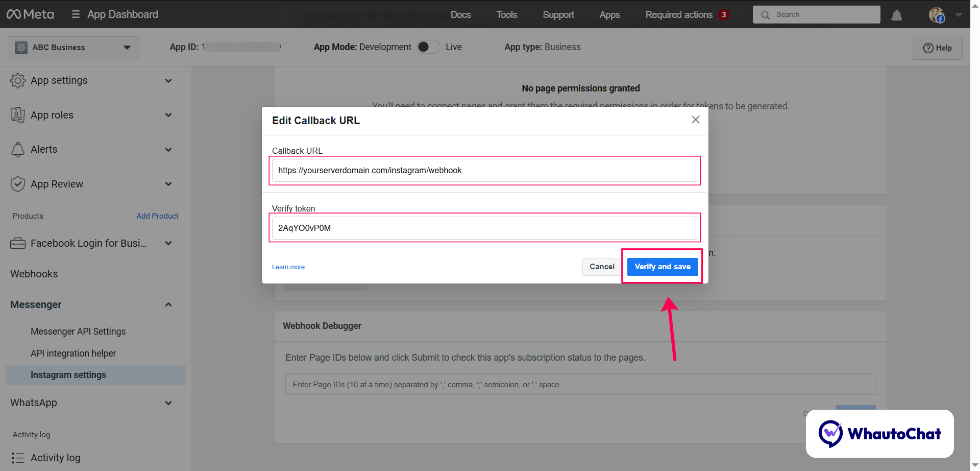This screenshot has width=980, height=471.
Task: Click the user profile avatar
Action: (x=937, y=15)
